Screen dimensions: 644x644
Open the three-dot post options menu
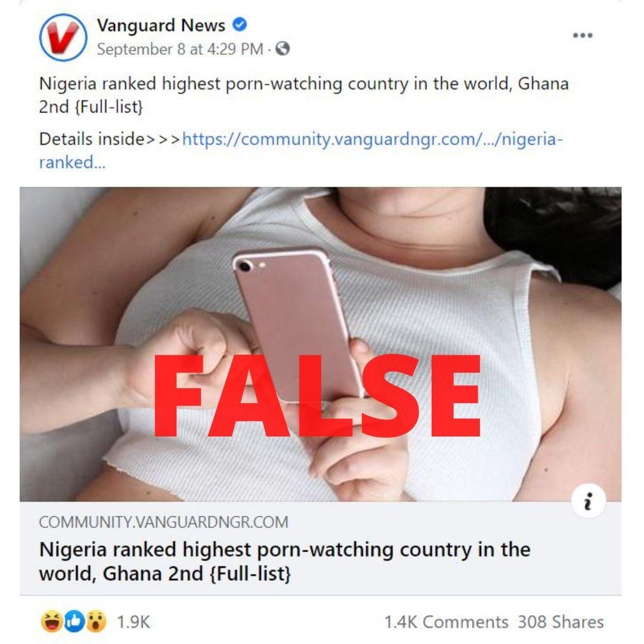(583, 35)
